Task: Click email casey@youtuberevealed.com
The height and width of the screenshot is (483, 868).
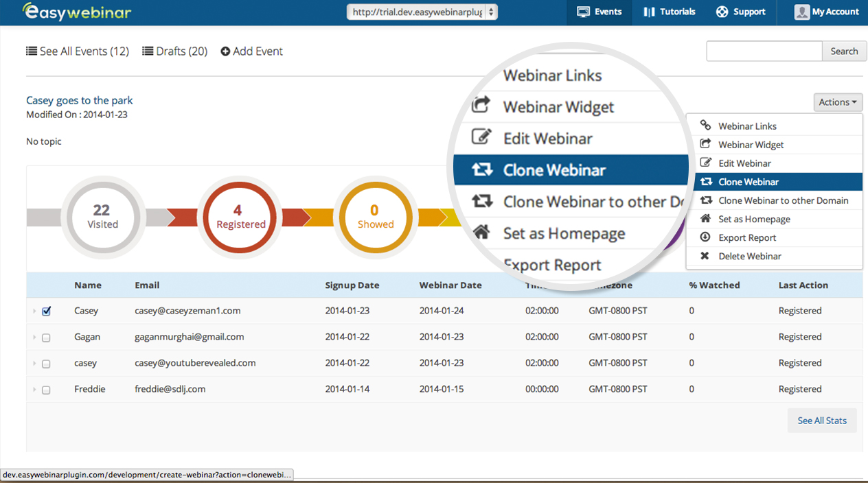Action: (195, 363)
